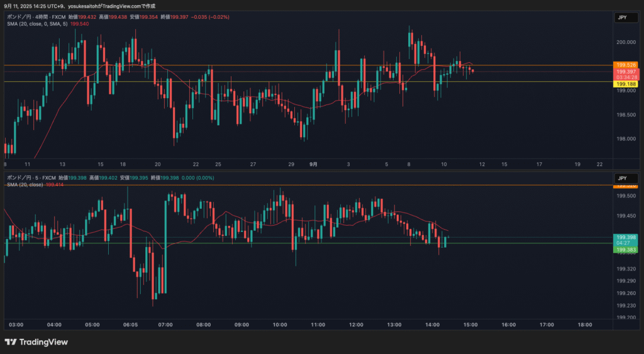Click the orange 199.526 price label
644x354 pixels.
[626, 65]
